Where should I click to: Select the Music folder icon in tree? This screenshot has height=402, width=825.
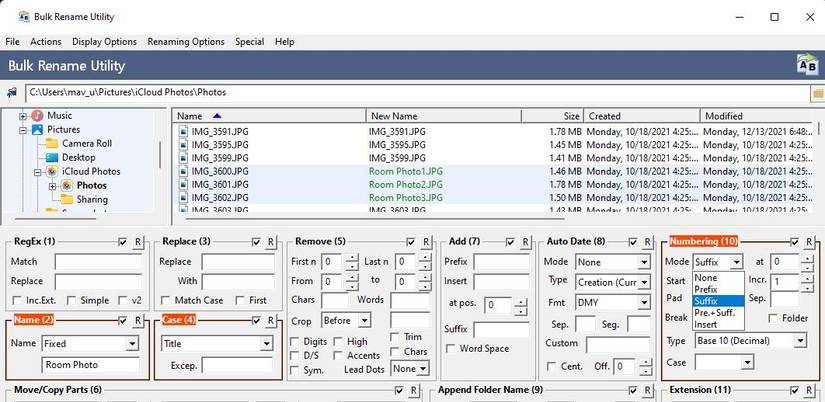click(37, 116)
